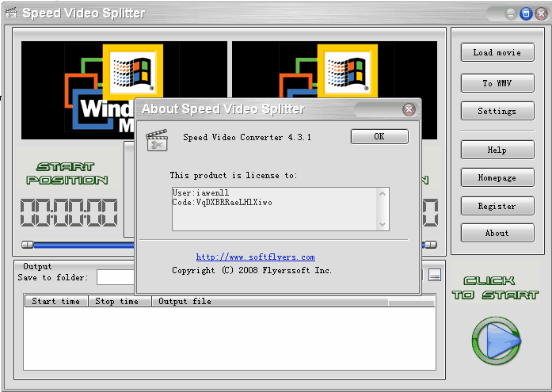Open the Settings button

click(x=497, y=111)
